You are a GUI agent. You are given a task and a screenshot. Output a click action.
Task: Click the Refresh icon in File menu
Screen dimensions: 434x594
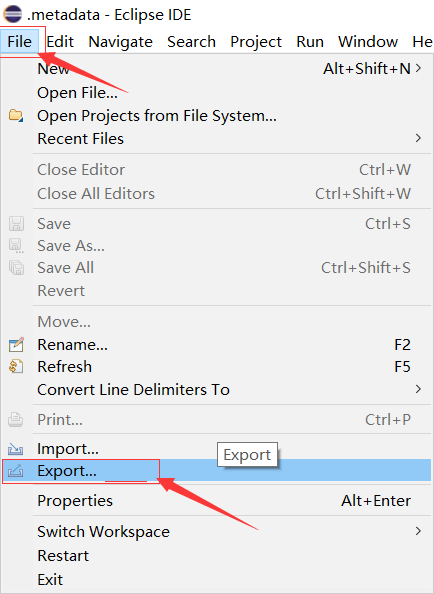16,367
